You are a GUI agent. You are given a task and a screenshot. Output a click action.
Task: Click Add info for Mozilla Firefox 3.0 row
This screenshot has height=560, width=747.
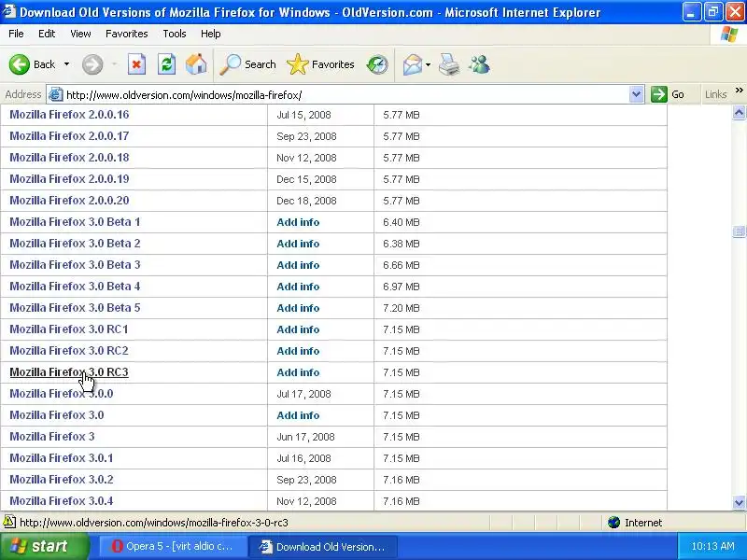pyautogui.click(x=298, y=415)
